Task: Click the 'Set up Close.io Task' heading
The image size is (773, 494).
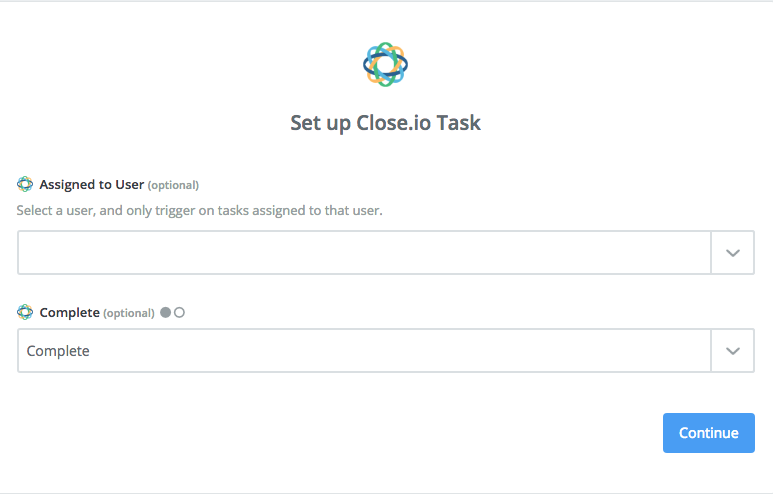Action: 386,123
